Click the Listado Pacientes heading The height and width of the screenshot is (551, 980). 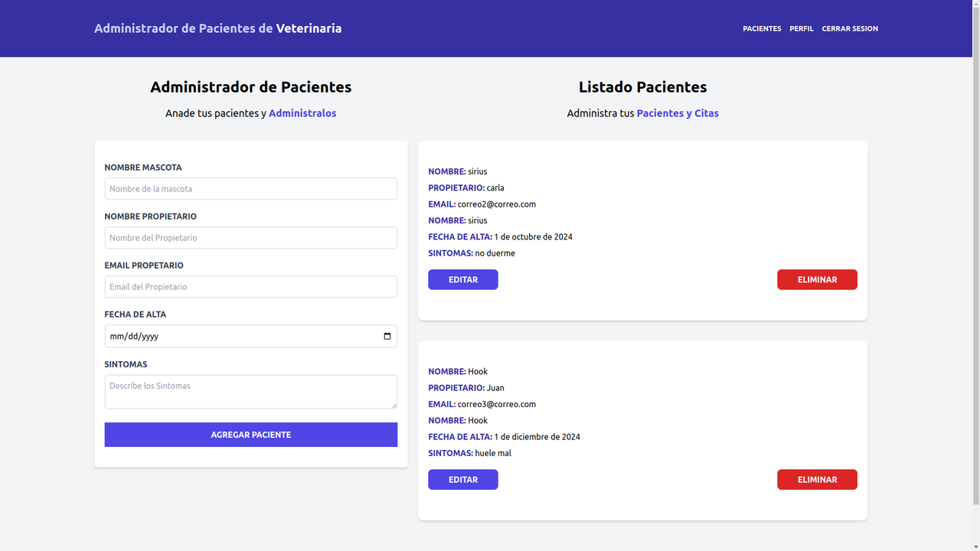643,87
